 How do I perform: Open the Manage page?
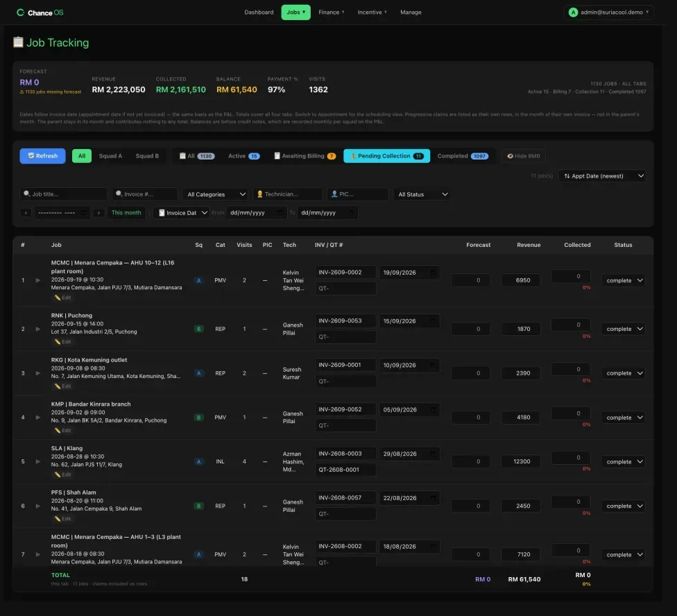tap(411, 12)
